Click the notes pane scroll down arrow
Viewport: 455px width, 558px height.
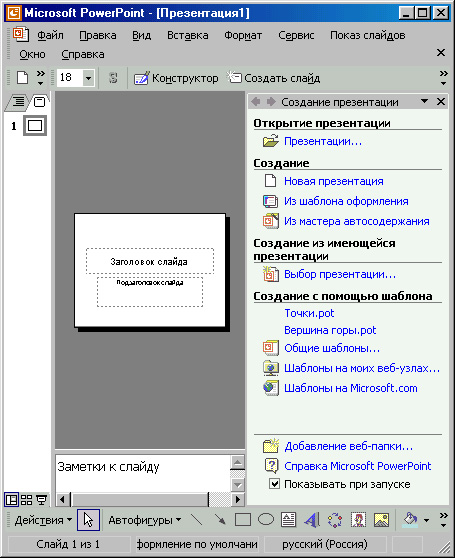point(237,485)
